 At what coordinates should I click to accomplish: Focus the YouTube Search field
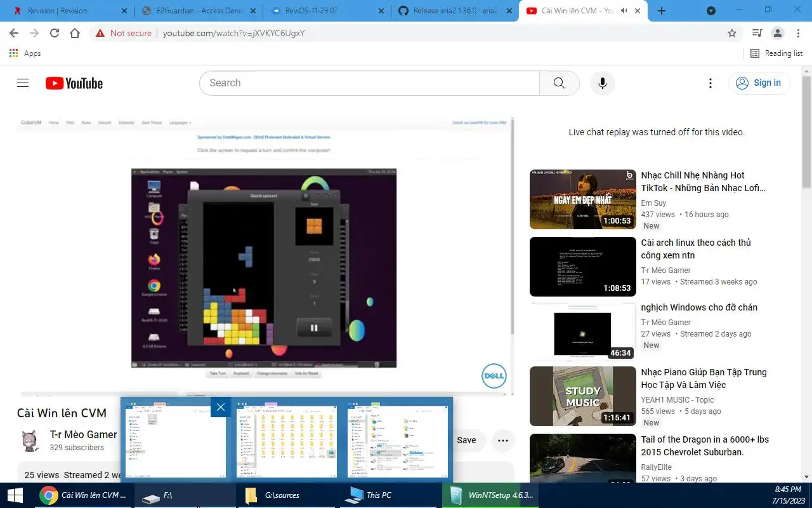pyautogui.click(x=369, y=83)
